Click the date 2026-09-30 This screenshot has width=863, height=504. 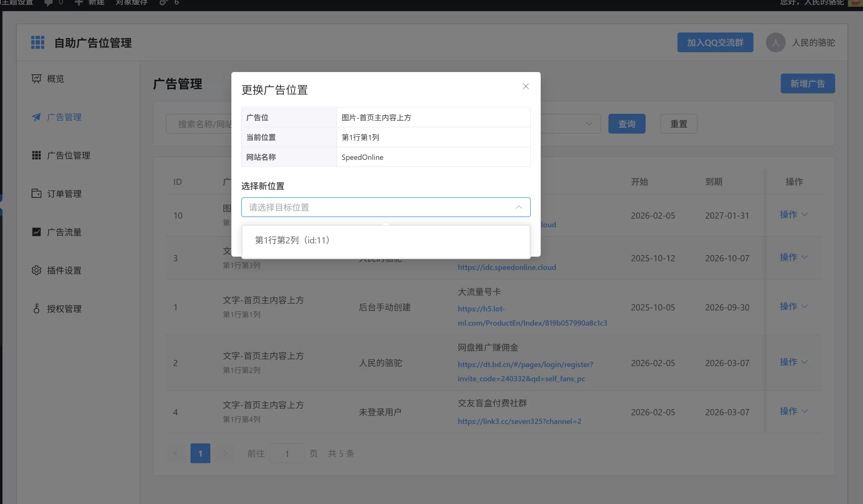click(x=727, y=307)
